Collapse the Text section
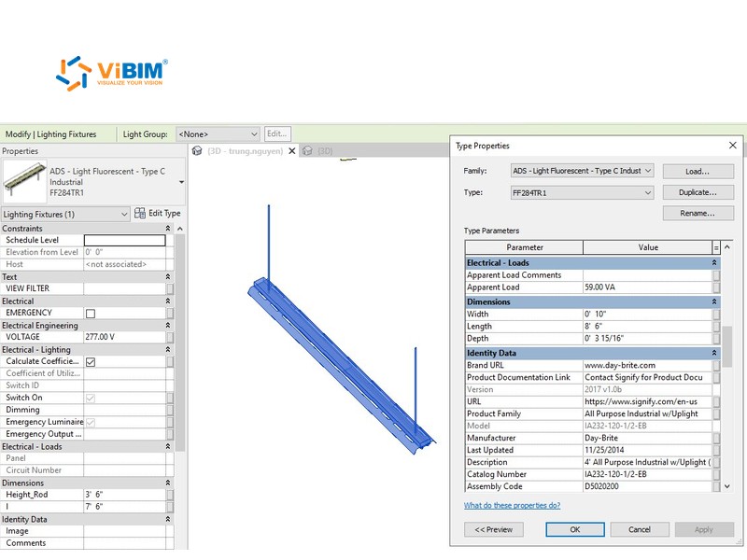 168,276
